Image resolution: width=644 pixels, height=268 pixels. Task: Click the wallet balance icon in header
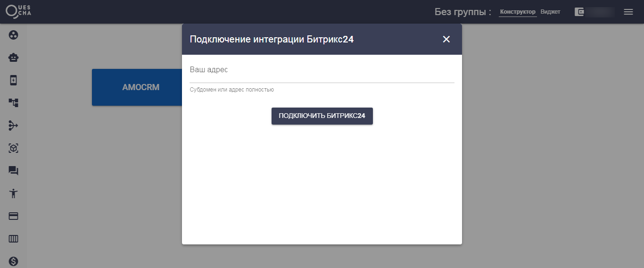579,12
